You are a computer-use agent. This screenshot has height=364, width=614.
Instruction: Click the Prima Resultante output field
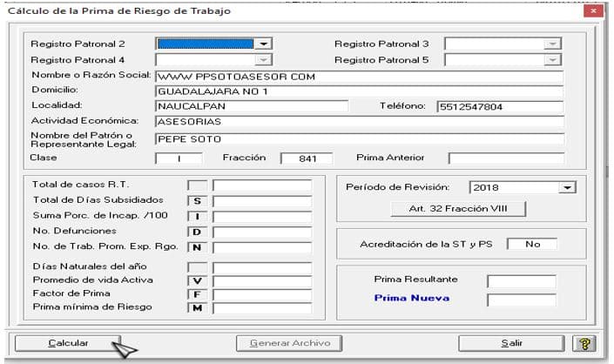click(522, 281)
